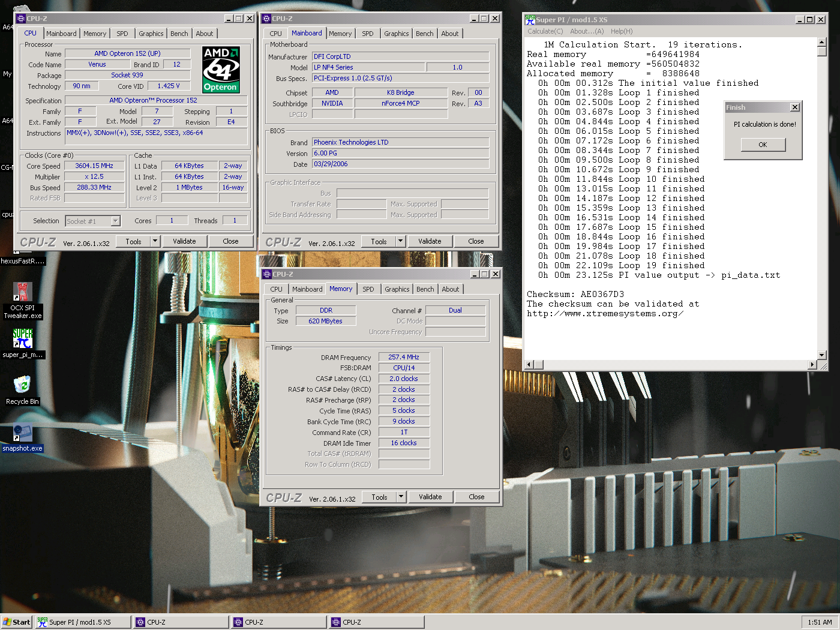Click Close in the Mainboard window
The width and height of the screenshot is (840, 630).
click(476, 241)
